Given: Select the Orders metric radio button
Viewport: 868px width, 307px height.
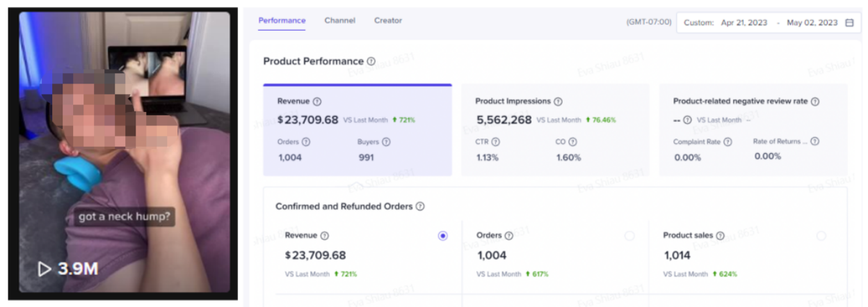Looking at the screenshot, I should click(629, 236).
